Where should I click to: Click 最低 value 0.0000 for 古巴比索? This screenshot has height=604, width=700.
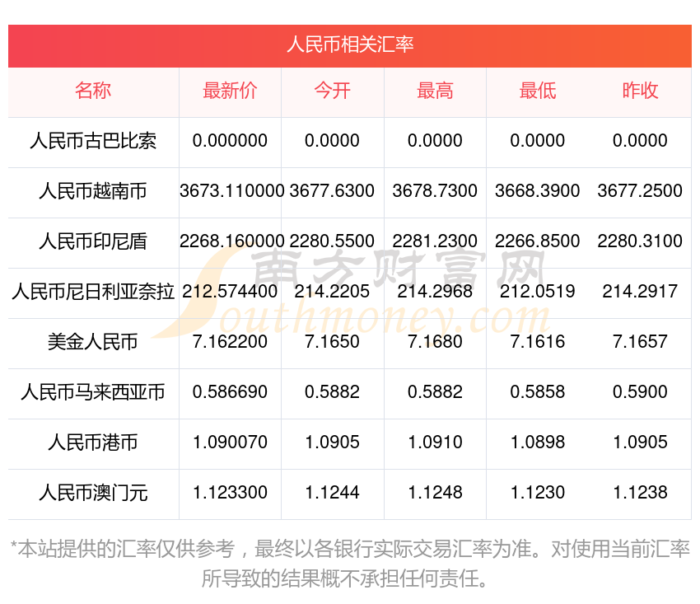click(538, 141)
